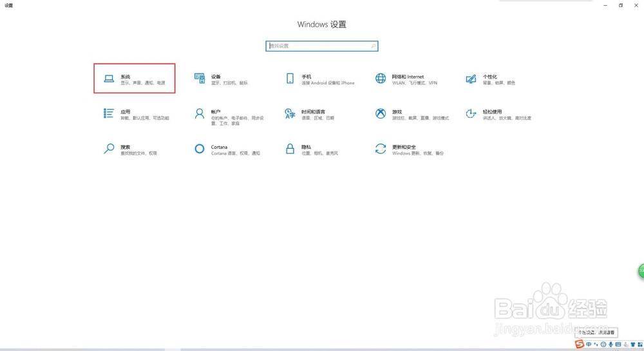Viewport: 644px width, 351px height.
Task: Open the Sogou emoji face panel
Action: click(603, 344)
